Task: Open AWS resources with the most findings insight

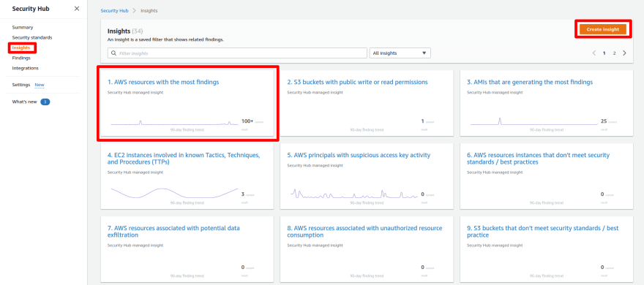Action: click(x=163, y=82)
